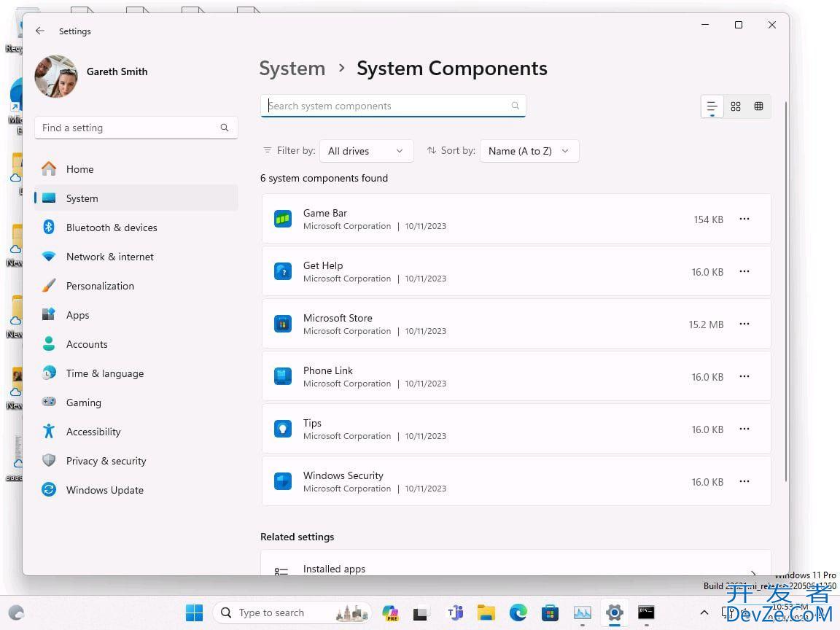Open Personalization settings

(136, 286)
